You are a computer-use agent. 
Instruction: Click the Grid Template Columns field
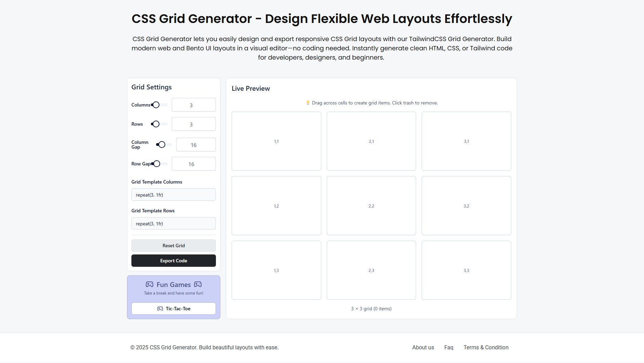[x=173, y=195]
